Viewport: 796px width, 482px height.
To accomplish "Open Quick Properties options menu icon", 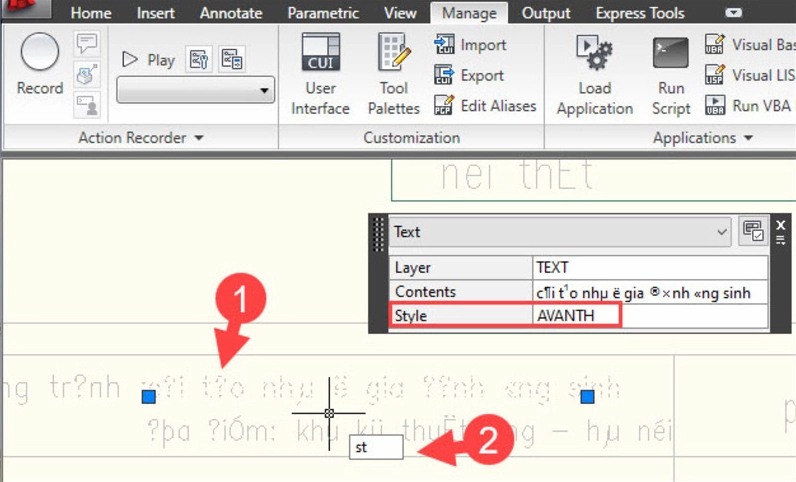I will (x=781, y=240).
